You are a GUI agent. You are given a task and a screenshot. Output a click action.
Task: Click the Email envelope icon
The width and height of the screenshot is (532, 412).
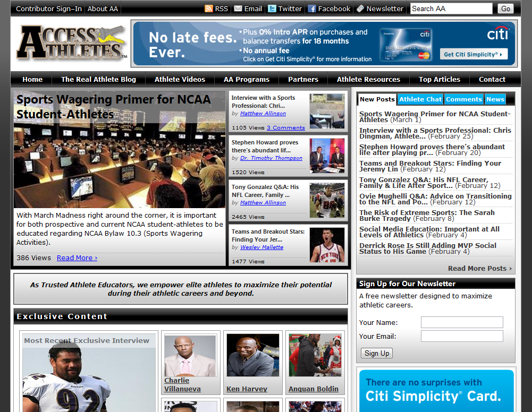(238, 8)
